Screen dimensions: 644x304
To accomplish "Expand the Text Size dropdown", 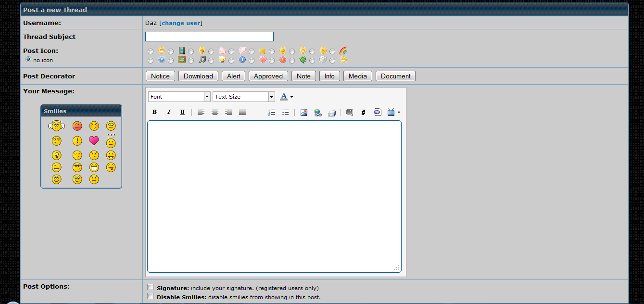I will (x=243, y=97).
